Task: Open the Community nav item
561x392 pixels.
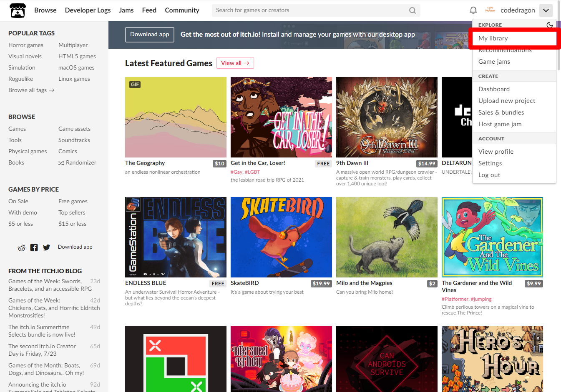Action: pyautogui.click(x=182, y=10)
